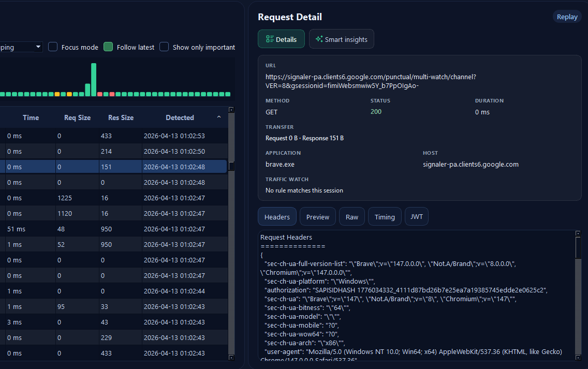The image size is (588, 369).
Task: Click the Request Detail heading
Action: point(290,17)
